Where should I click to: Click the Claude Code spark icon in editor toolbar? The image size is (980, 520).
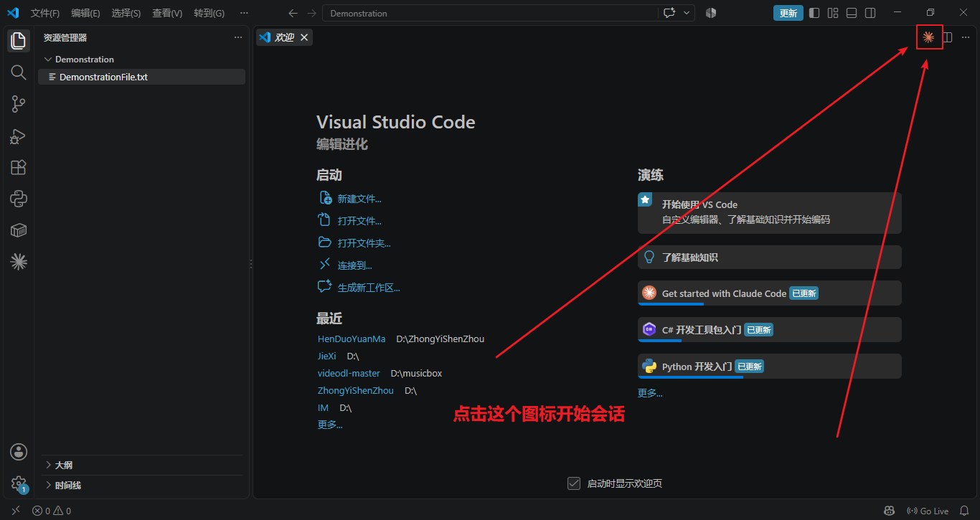[x=928, y=37]
